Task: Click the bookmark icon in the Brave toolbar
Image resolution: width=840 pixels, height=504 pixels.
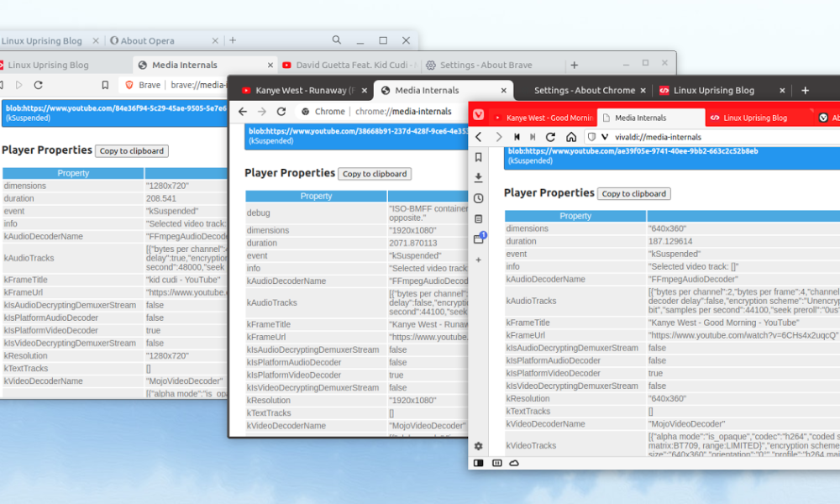Action: coord(105,85)
